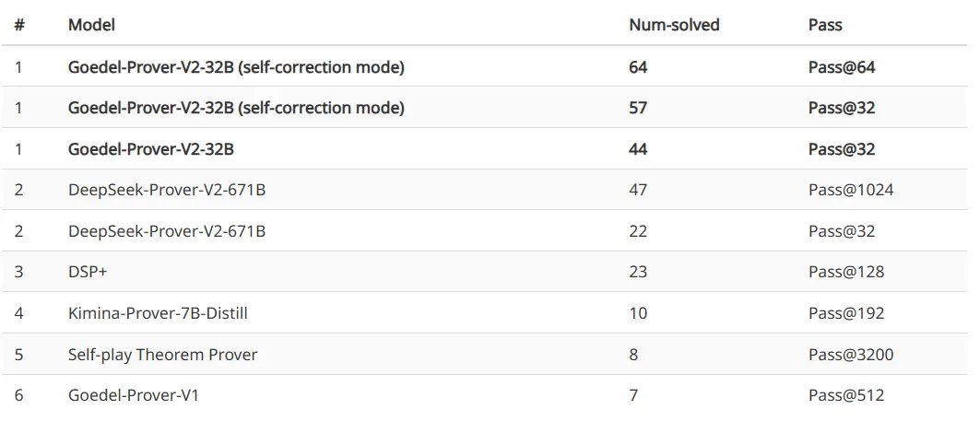Select the Self-play Theorem Prover entry
This screenshot has height=421, width=980.
(x=162, y=355)
